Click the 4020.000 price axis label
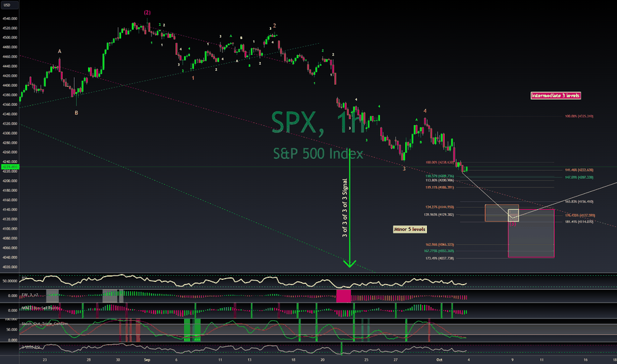 point(9,267)
